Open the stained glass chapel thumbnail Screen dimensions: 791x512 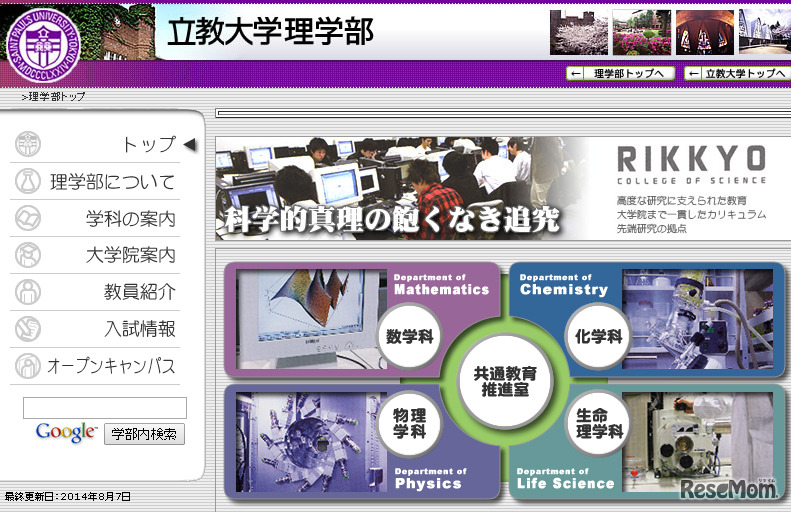[x=705, y=32]
